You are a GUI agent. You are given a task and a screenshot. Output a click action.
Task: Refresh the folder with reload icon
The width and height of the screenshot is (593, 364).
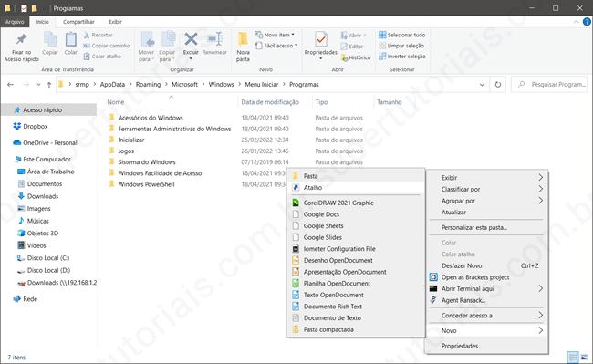click(498, 85)
